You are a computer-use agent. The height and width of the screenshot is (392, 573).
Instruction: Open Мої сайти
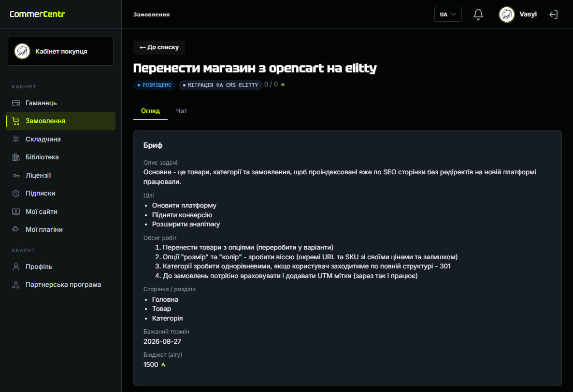tap(61, 212)
